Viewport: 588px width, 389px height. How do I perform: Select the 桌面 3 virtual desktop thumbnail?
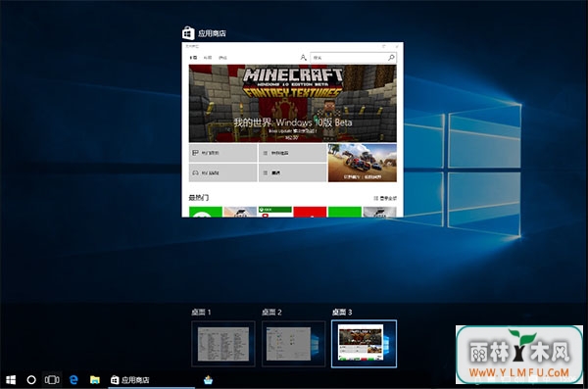[x=365, y=344]
